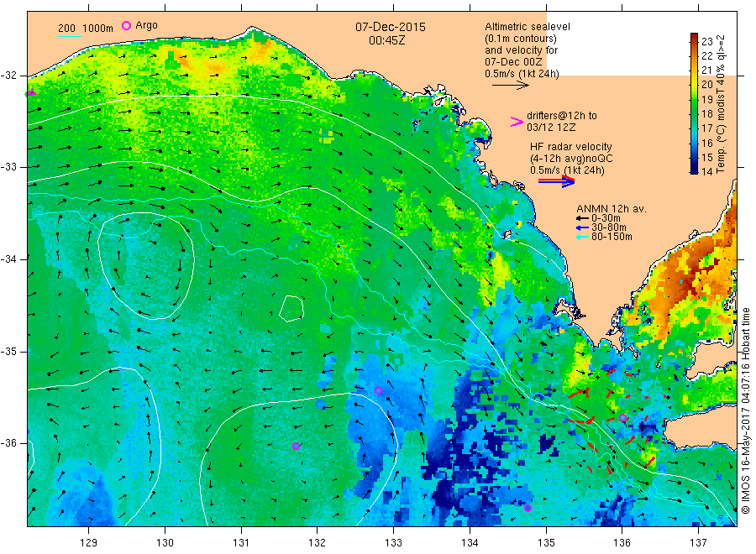Click the IMOS copyright timestamp text
This screenshot has height=554, width=756.
pyautogui.click(x=745, y=411)
